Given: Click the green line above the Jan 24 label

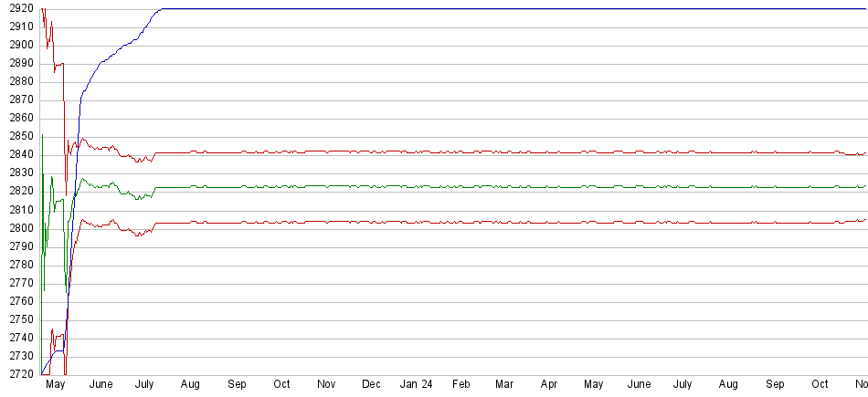Looking at the screenshot, I should pyautogui.click(x=416, y=186).
